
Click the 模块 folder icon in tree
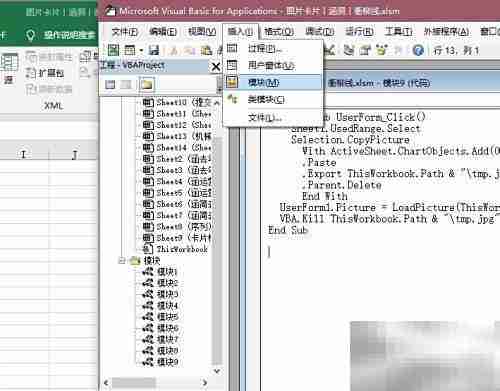pyautogui.click(x=135, y=261)
